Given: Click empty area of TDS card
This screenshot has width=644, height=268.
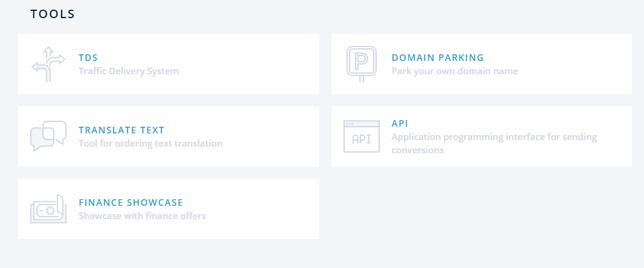Looking at the screenshot, I should (254, 64).
